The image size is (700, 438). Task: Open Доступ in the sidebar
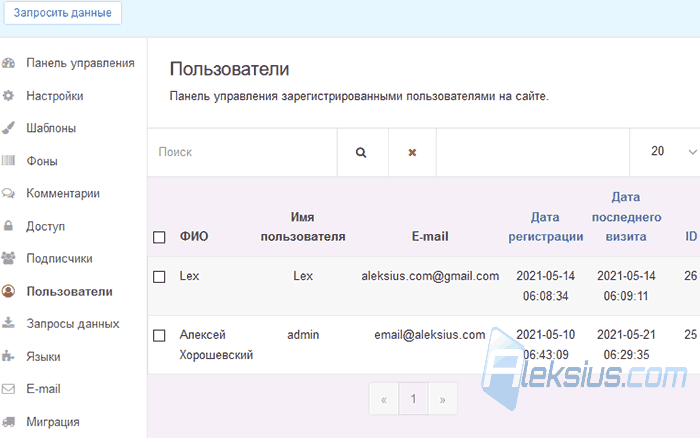pyautogui.click(x=46, y=226)
